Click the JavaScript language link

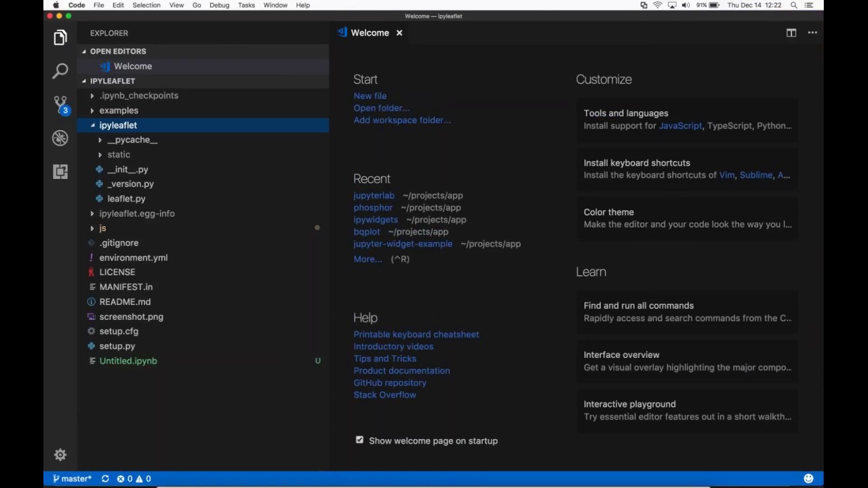(x=680, y=125)
